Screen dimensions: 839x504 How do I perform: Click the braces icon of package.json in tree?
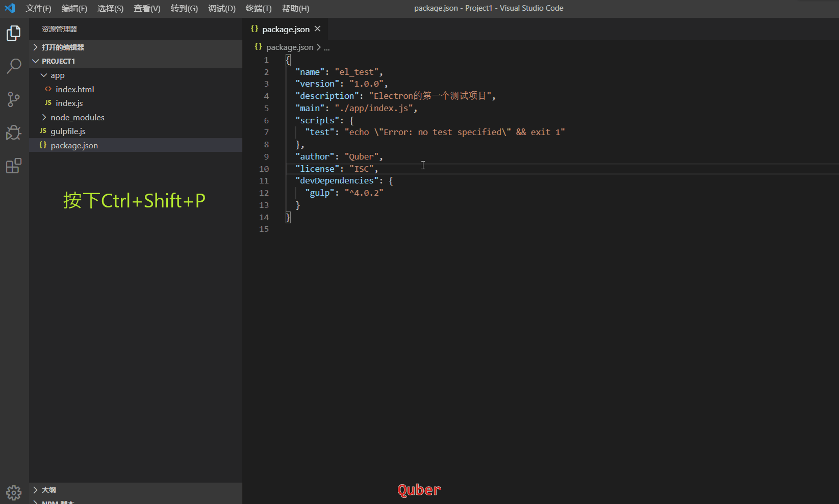[x=43, y=145]
